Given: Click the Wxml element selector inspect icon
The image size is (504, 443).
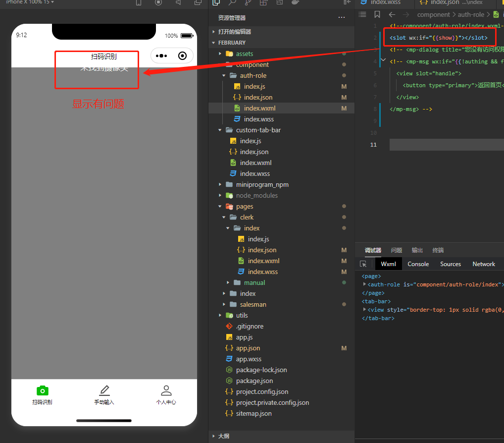Looking at the screenshot, I should tap(363, 264).
